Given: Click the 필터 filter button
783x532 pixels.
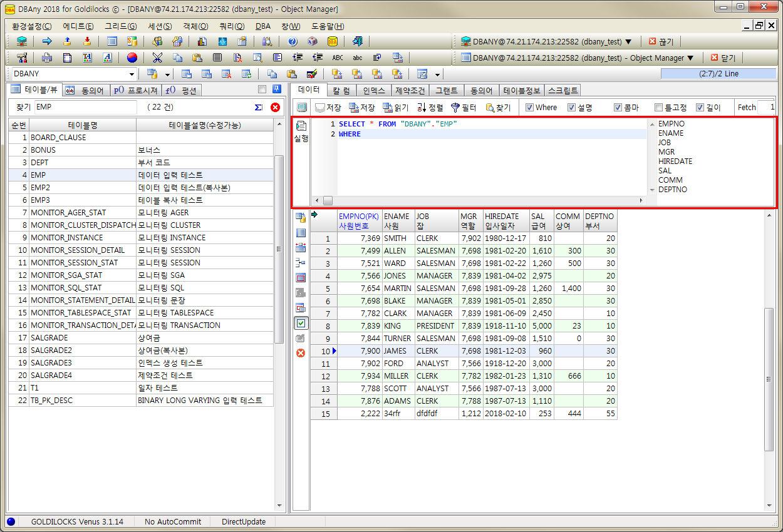Looking at the screenshot, I should pos(464,107).
